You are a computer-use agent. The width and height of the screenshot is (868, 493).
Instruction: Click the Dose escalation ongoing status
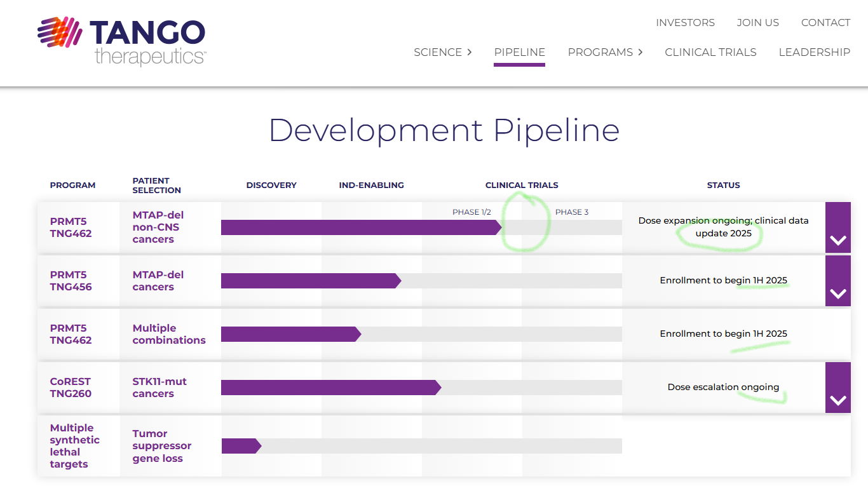point(723,387)
